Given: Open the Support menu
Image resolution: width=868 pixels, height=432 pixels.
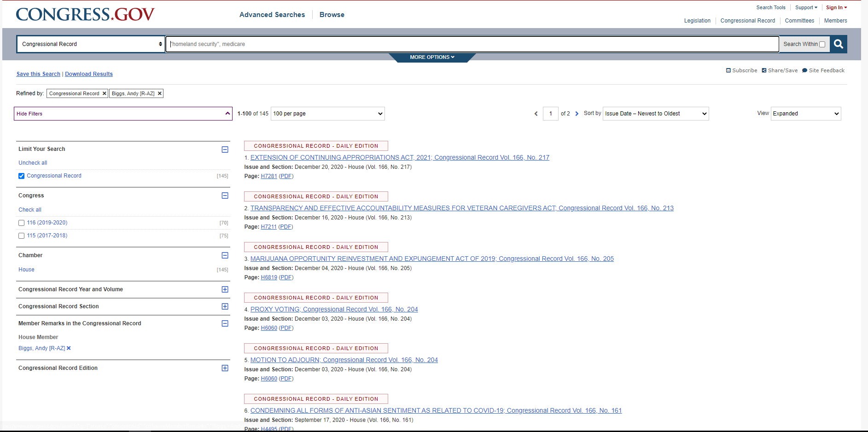Looking at the screenshot, I should pyautogui.click(x=806, y=7).
